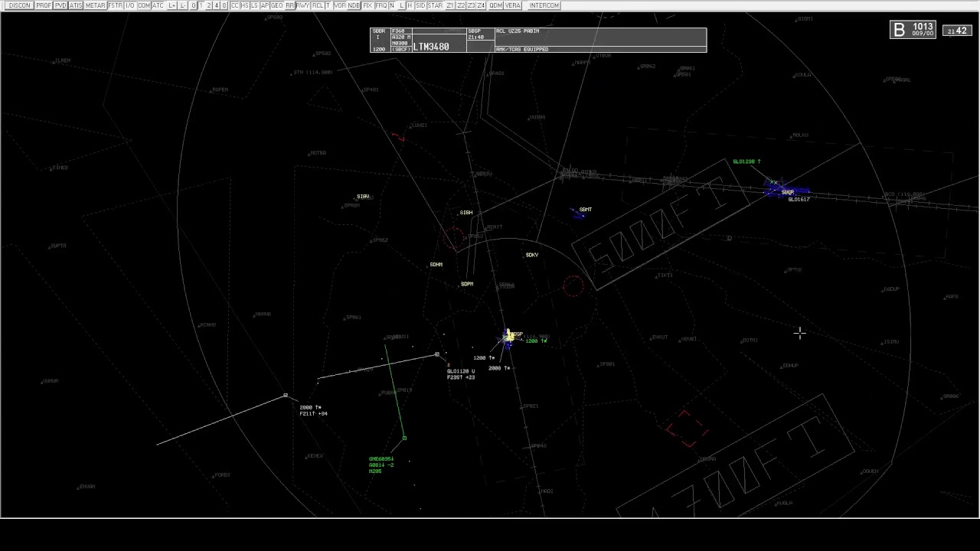Click the H toolbar button
Image resolution: width=980 pixels, height=551 pixels.
(x=410, y=5)
